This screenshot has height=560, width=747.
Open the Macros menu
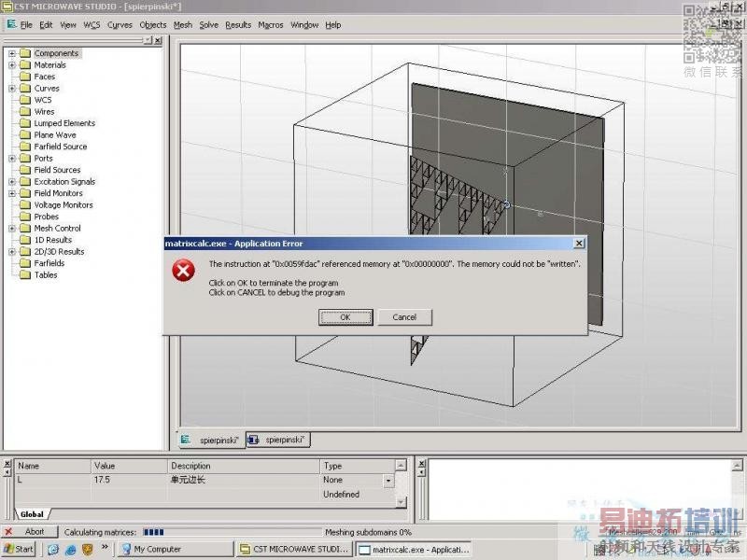[x=271, y=25]
